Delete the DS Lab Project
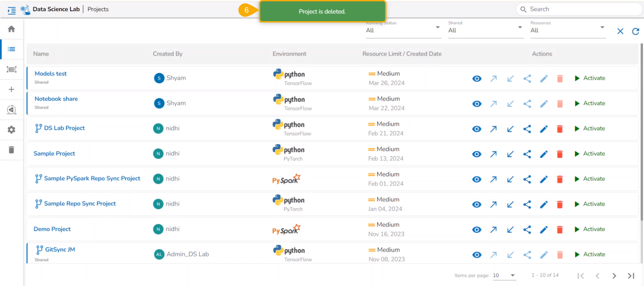644x286 pixels. pyautogui.click(x=559, y=129)
